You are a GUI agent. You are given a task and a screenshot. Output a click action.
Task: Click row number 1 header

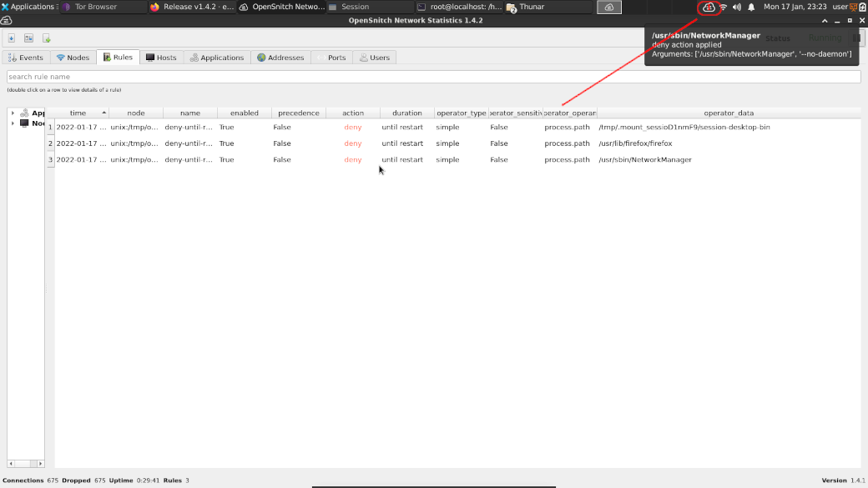pyautogui.click(x=50, y=128)
